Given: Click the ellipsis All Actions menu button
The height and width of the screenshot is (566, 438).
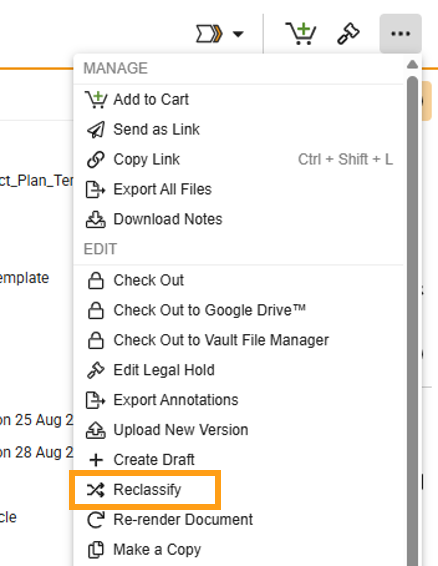Looking at the screenshot, I should 400,34.
